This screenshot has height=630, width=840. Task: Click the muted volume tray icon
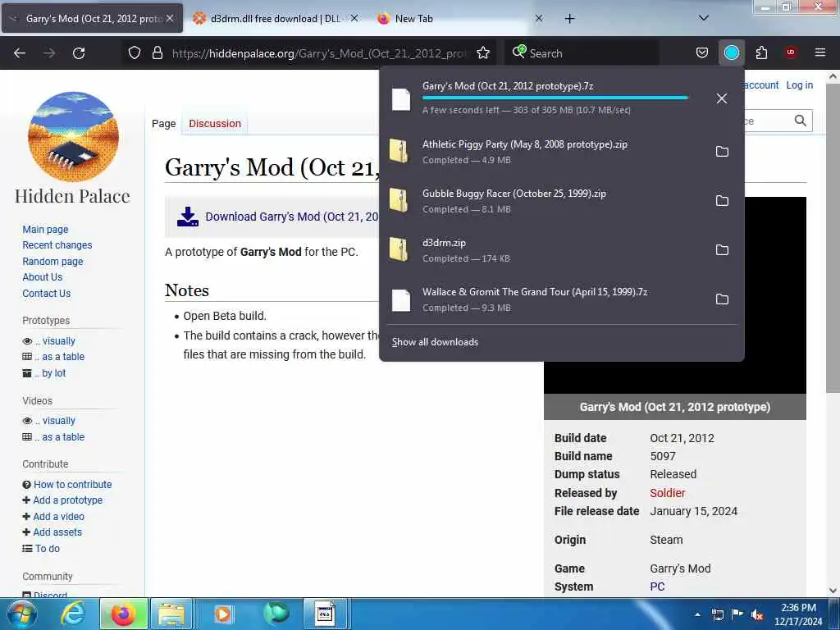tap(757, 615)
